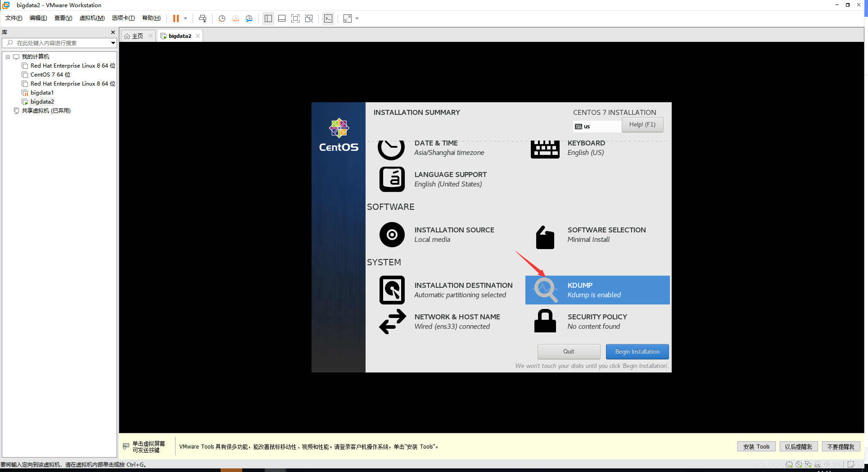Click the Help! (F1) button

(x=642, y=125)
